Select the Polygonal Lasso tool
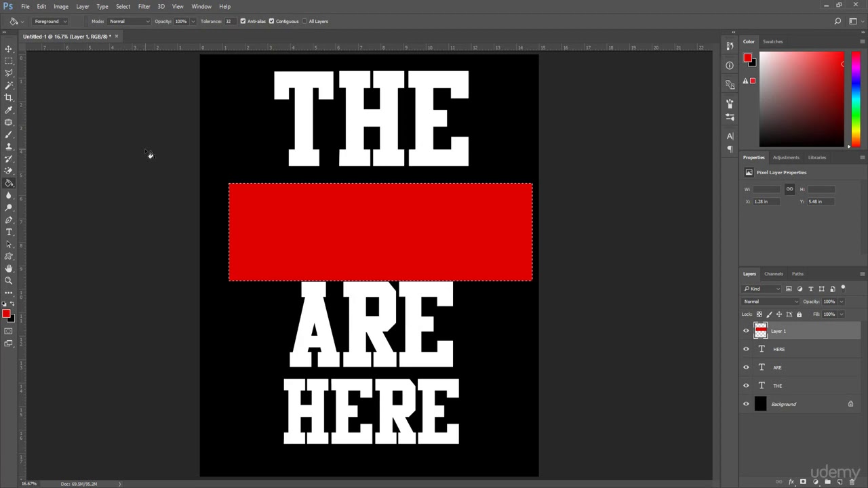The height and width of the screenshot is (488, 868). coord(9,73)
